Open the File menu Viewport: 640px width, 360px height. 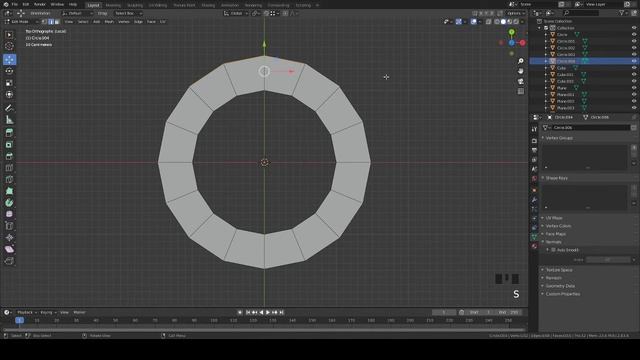(x=14, y=4)
